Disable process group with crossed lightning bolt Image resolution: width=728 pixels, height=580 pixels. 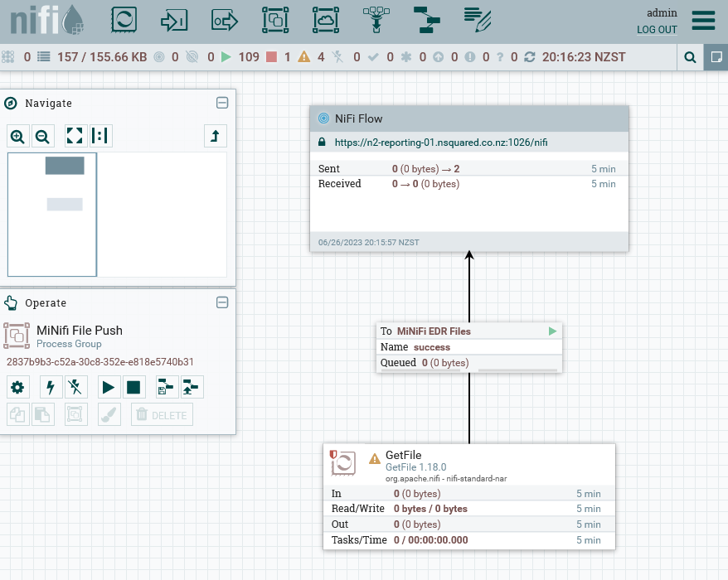76,387
